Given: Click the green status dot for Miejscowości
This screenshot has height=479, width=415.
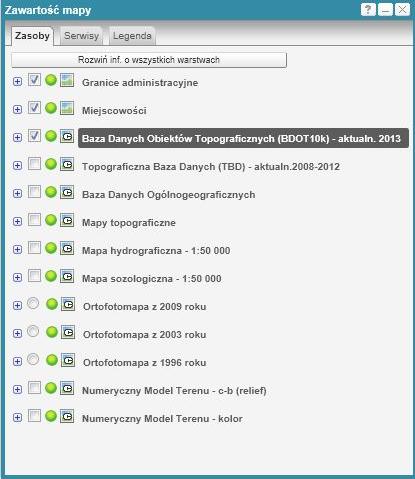Looking at the screenshot, I should coord(51,108).
